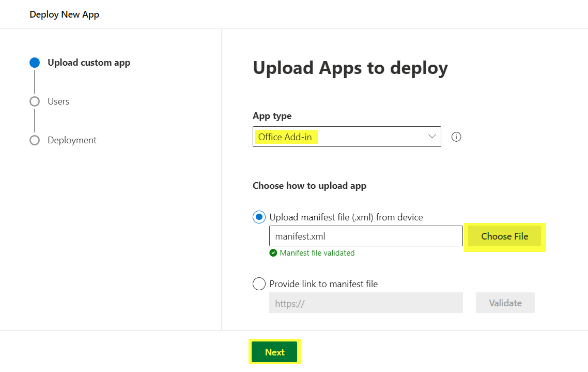Viewport: 588px width, 372px height.
Task: Click the info icon beside App type
Action: [x=456, y=137]
